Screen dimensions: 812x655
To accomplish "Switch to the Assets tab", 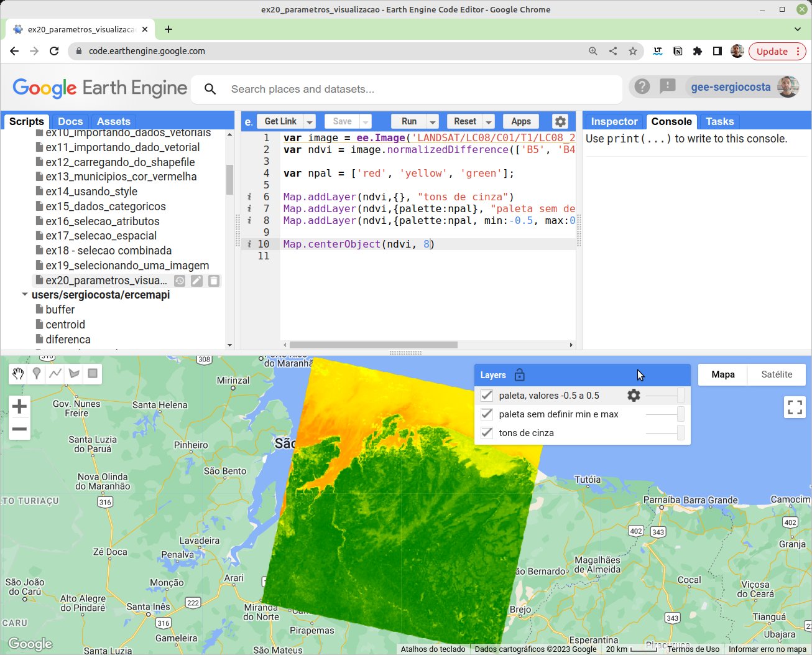I will (114, 121).
